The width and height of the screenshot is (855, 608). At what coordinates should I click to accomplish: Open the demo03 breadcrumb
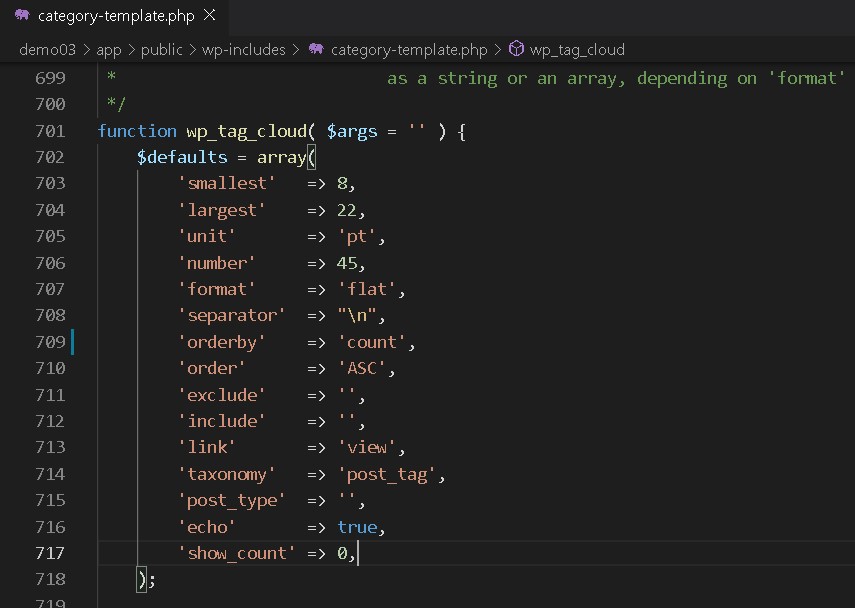47,49
